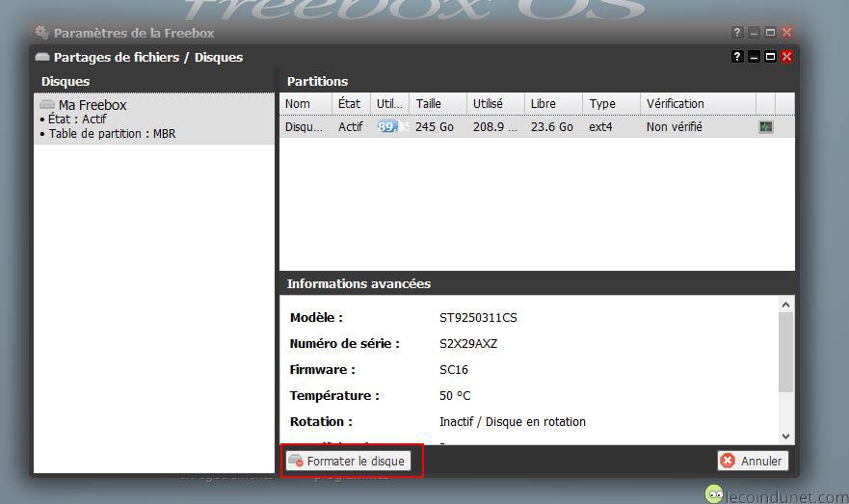
Task: Click the Annuler button
Action: click(x=753, y=461)
